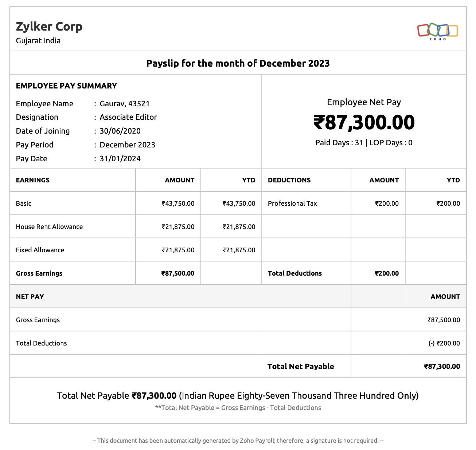The image size is (476, 450).
Task: Click the December 2023 payslip title
Action: click(238, 63)
